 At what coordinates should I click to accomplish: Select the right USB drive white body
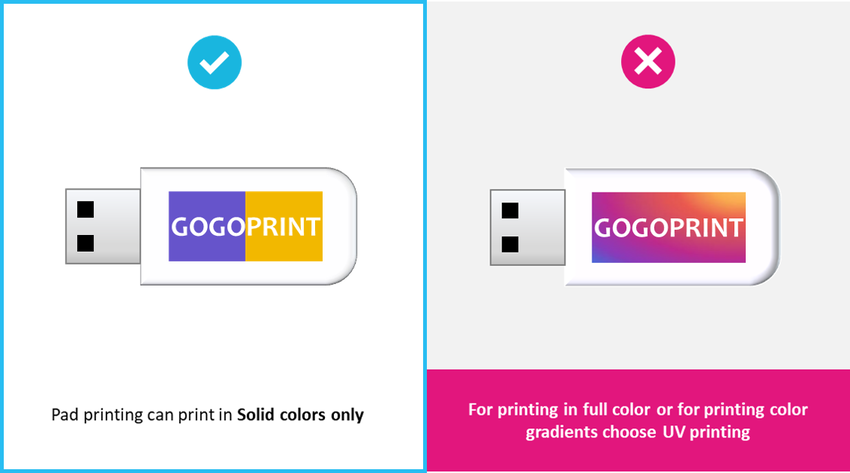pyautogui.click(x=672, y=227)
